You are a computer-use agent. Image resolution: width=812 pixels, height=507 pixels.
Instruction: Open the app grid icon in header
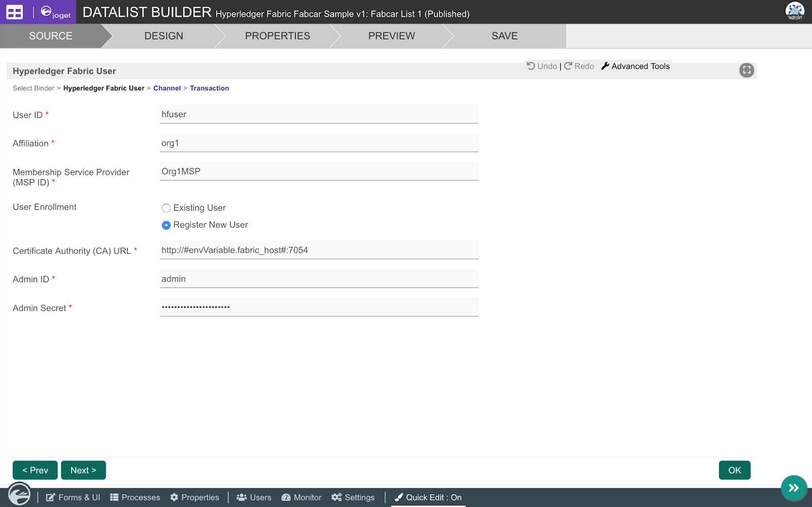tap(14, 12)
